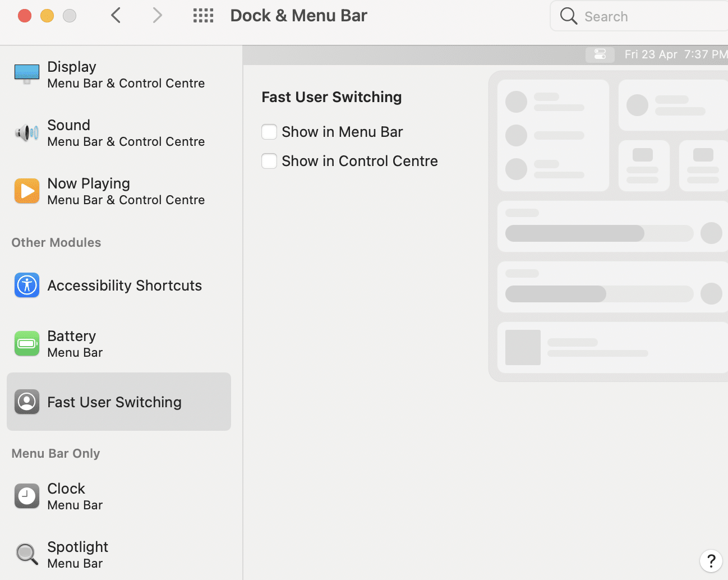This screenshot has width=728, height=580.
Task: Click the green Battery icon
Action: [27, 343]
